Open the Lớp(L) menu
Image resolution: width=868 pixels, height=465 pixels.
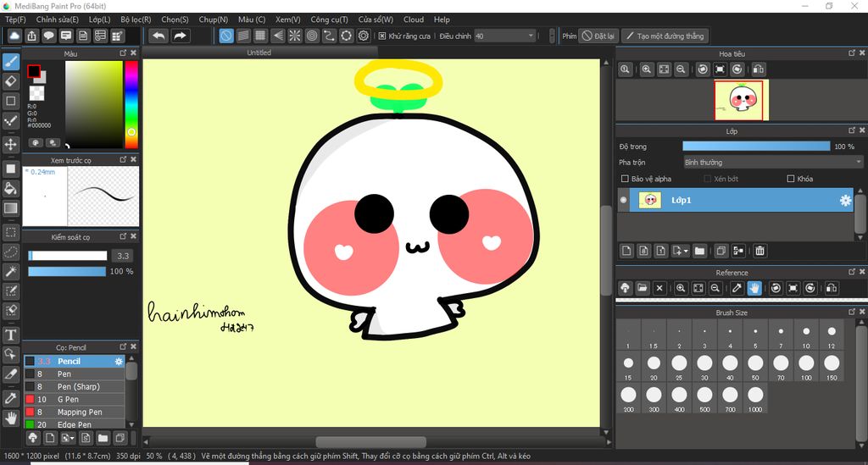click(100, 19)
